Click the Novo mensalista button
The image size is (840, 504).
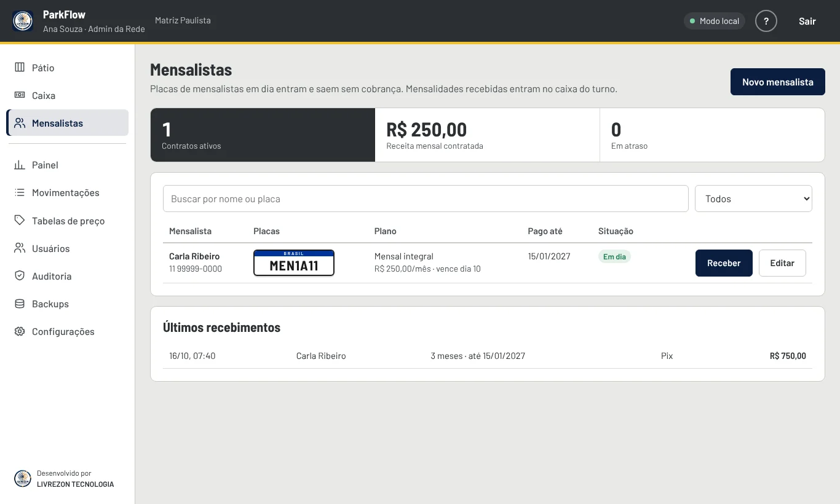(x=778, y=82)
